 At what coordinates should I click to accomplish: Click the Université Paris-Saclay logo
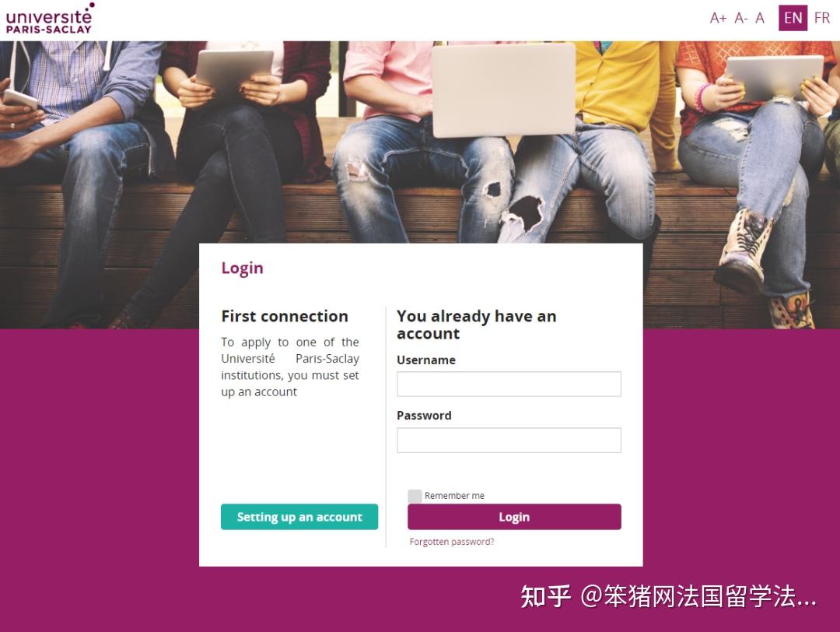(x=49, y=17)
